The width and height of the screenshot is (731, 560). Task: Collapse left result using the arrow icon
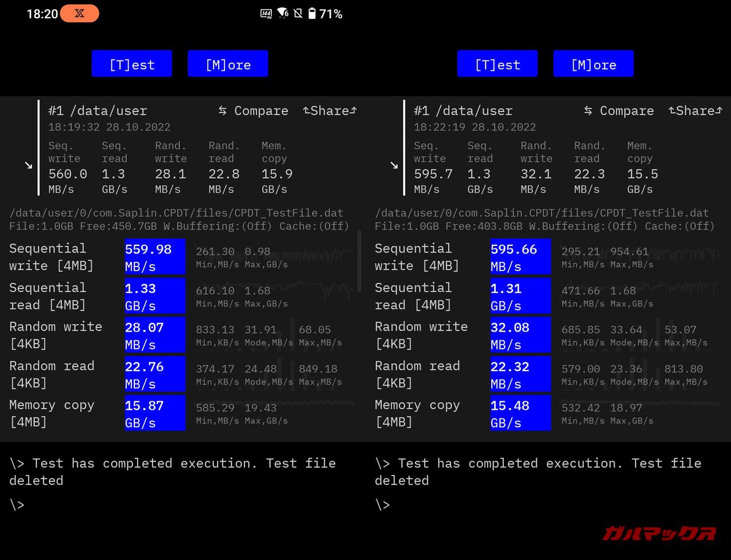[29, 166]
